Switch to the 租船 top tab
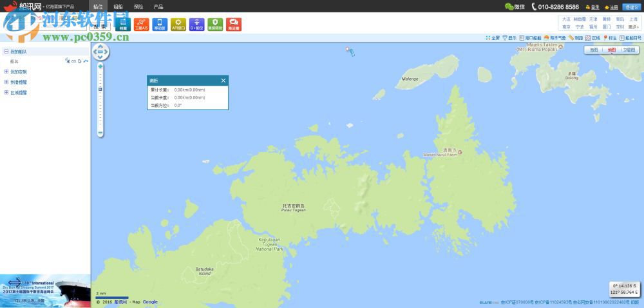The height and width of the screenshot is (308, 644). [x=118, y=6]
